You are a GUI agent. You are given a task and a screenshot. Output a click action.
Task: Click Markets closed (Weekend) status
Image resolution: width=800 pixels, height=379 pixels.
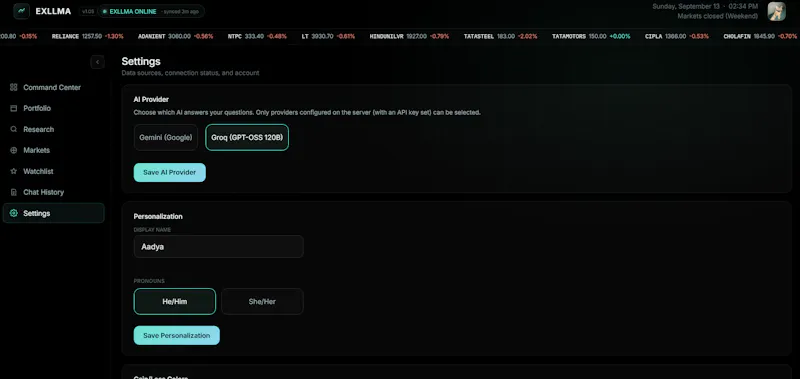(x=717, y=16)
